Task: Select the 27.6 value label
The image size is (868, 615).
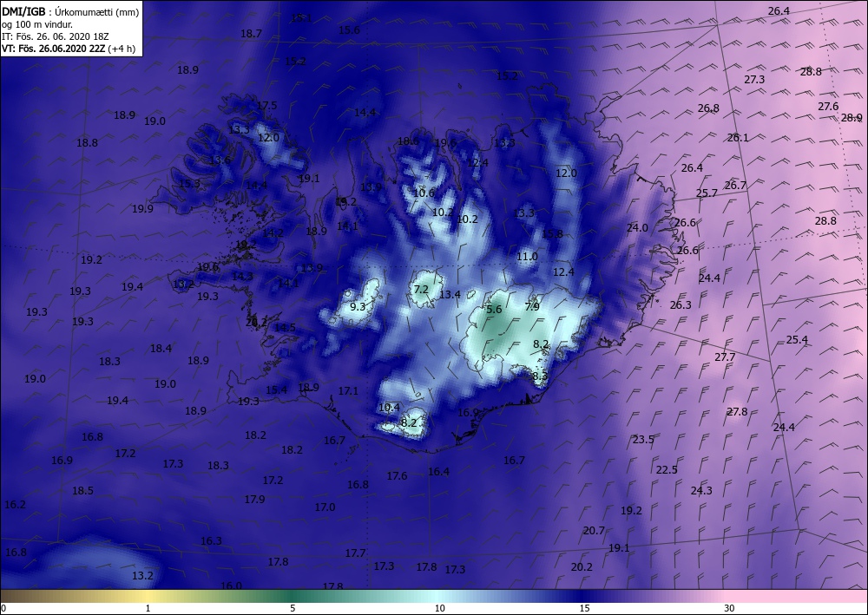Action: pyautogui.click(x=828, y=107)
